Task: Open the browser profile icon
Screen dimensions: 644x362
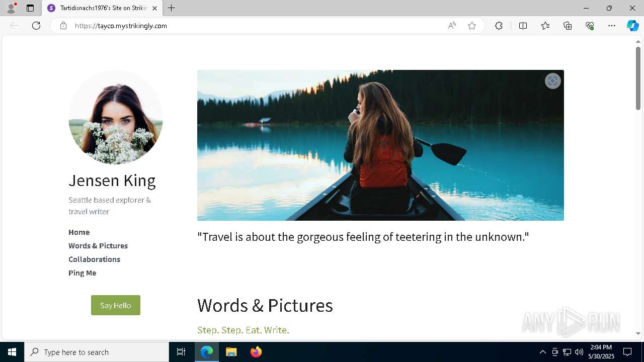Action: point(11,8)
